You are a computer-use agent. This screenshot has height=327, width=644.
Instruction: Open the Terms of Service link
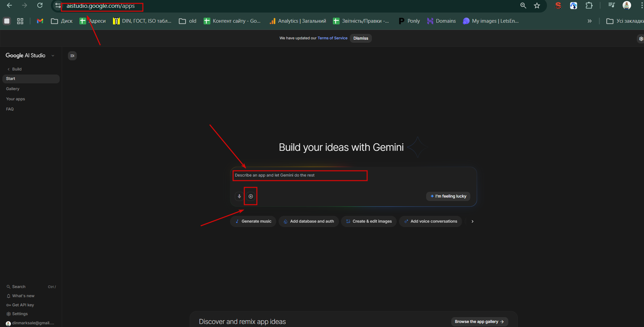point(333,38)
